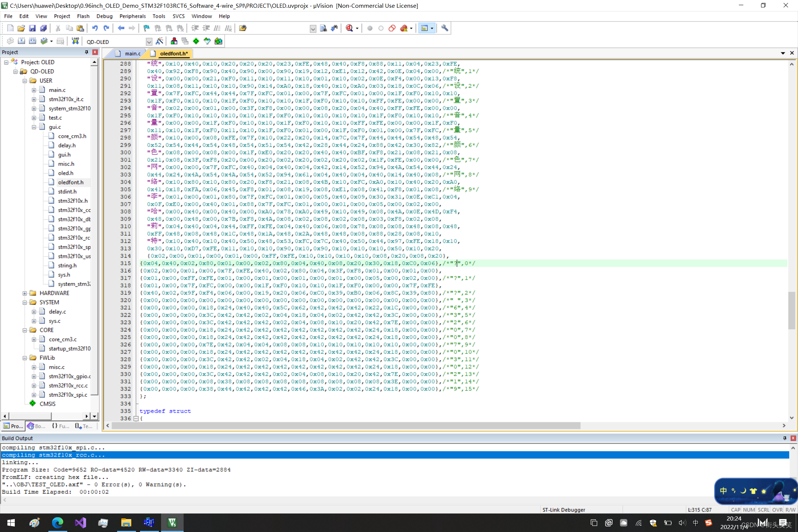Open the Project menu
Viewport: 798px width, 532px height.
pyautogui.click(x=62, y=16)
